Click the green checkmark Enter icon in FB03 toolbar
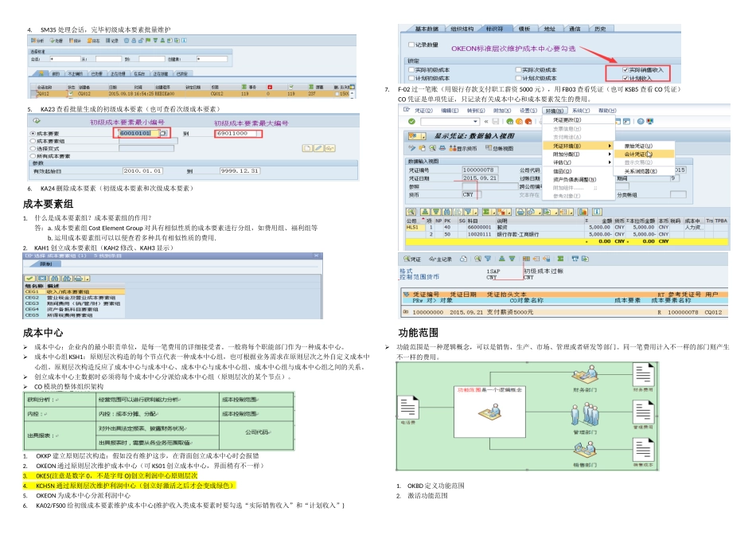Screen dimensions: 756x535 [411, 121]
